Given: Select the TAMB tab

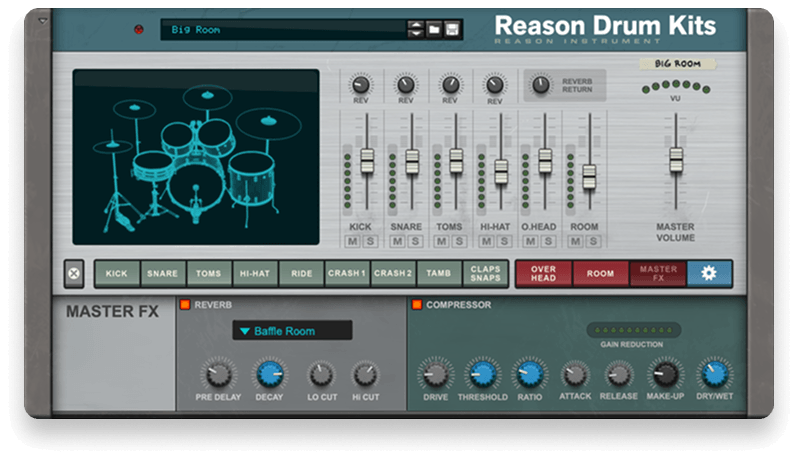Looking at the screenshot, I should [439, 274].
